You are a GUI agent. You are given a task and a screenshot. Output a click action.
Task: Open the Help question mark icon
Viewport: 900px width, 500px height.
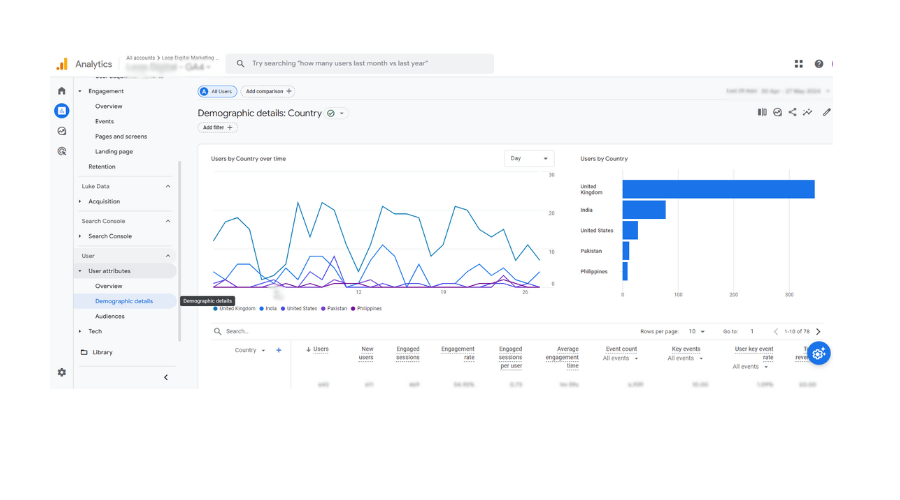(818, 64)
